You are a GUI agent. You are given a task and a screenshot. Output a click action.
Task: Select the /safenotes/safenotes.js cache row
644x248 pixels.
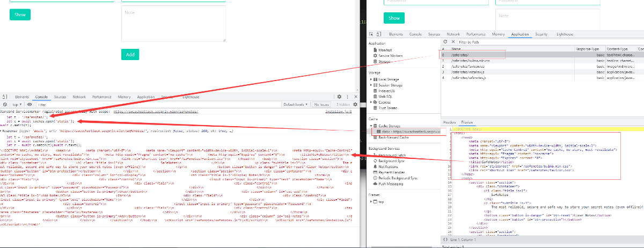coord(542,78)
